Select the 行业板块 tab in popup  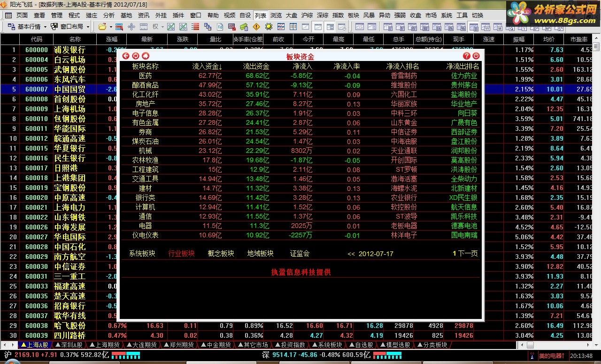point(181,254)
